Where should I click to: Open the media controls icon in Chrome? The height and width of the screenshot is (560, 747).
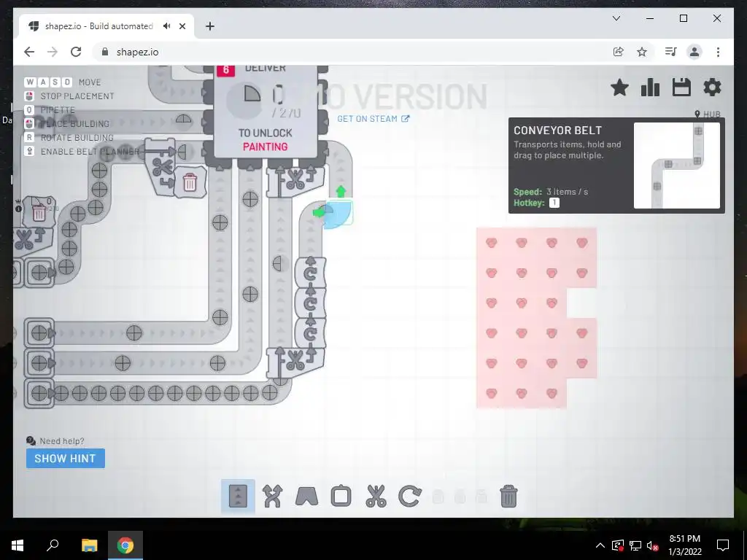point(671,52)
